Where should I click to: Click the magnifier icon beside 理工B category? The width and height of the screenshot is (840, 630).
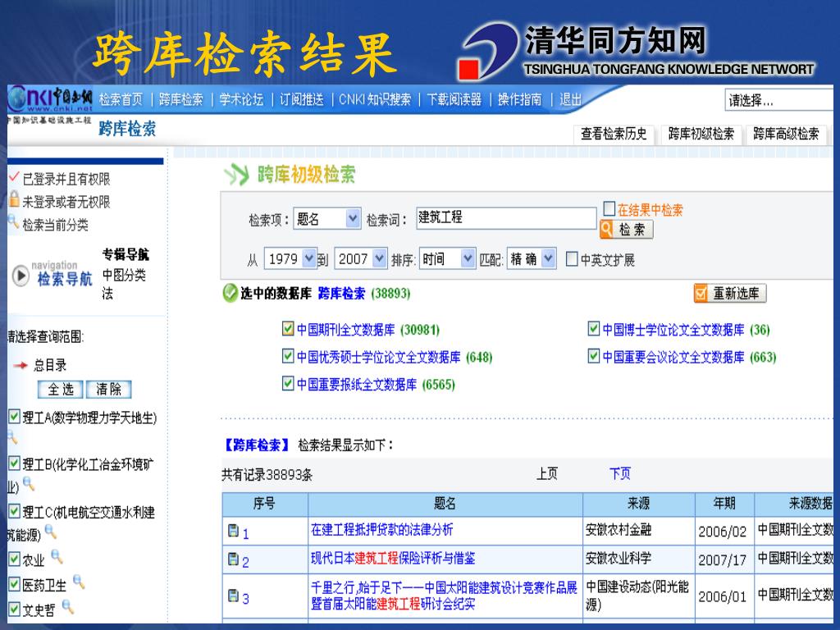click(x=29, y=484)
